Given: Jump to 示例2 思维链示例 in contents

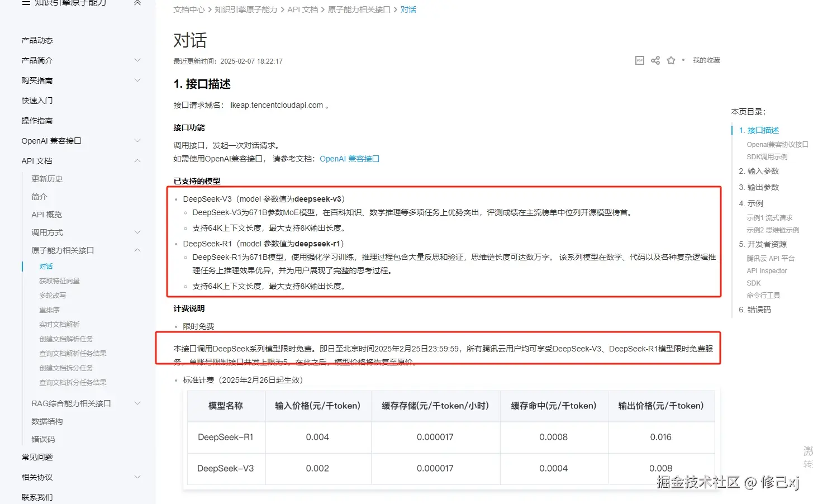Looking at the screenshot, I should pyautogui.click(x=773, y=230).
